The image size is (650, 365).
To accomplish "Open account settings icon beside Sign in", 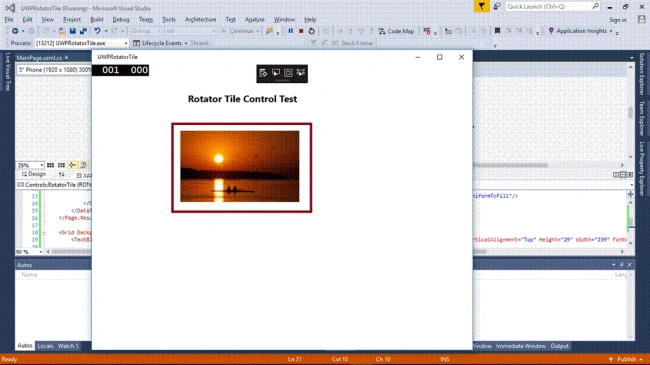I will (641, 19).
